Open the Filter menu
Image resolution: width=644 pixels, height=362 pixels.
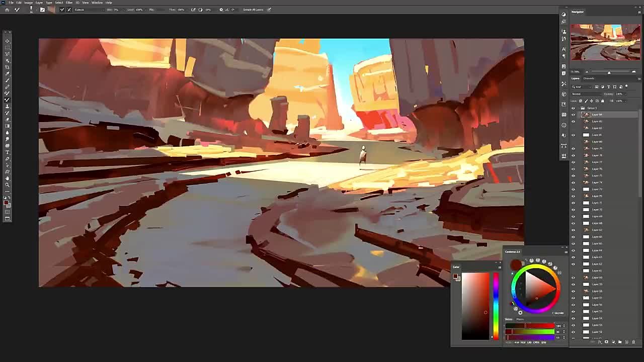click(69, 3)
